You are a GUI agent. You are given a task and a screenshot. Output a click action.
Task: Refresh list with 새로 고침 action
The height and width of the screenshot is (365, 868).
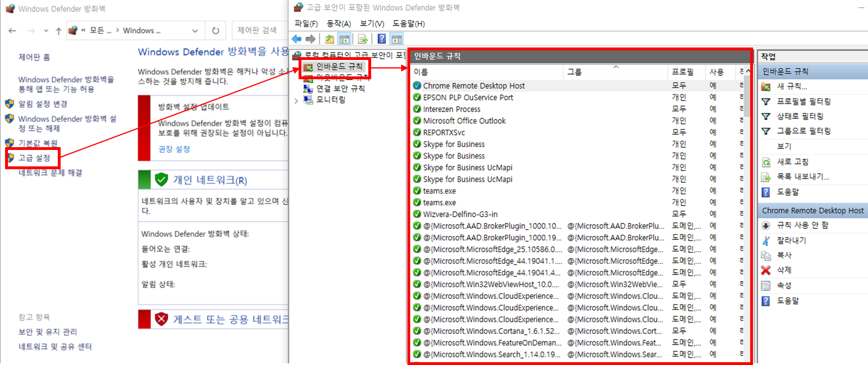[793, 162]
